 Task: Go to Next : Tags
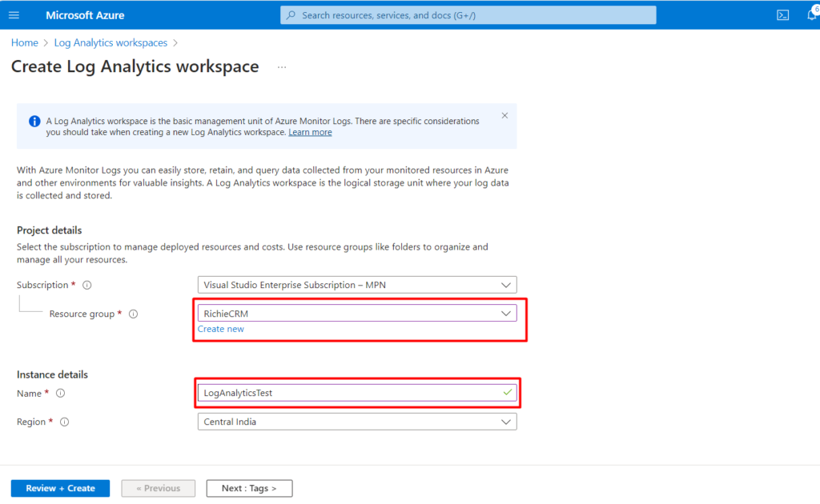[x=250, y=488]
